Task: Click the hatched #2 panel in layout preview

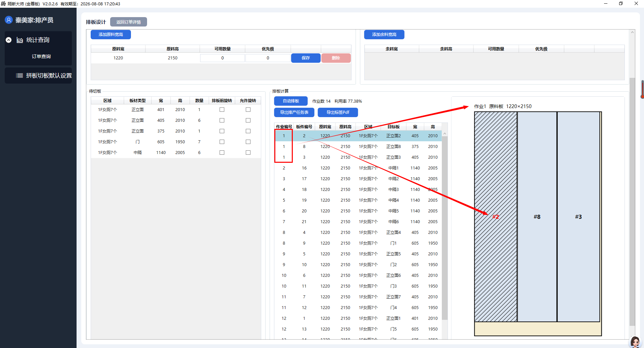Action: pos(496,217)
